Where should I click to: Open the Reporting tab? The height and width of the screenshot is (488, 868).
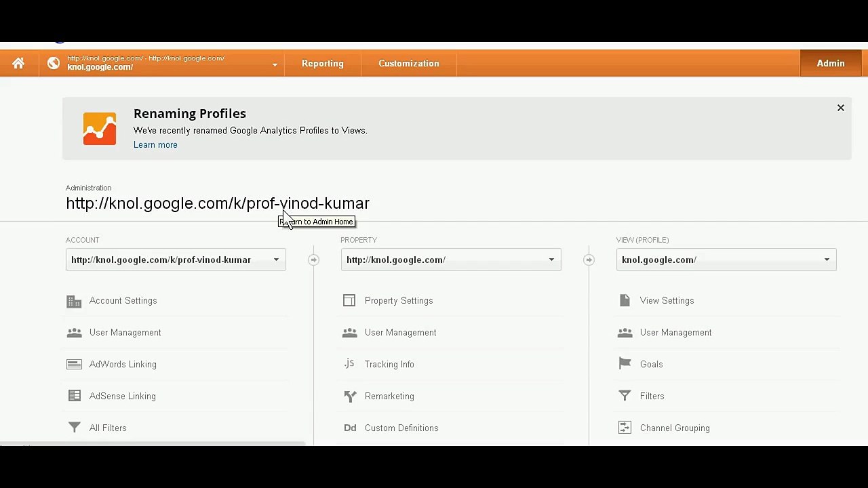(x=323, y=63)
